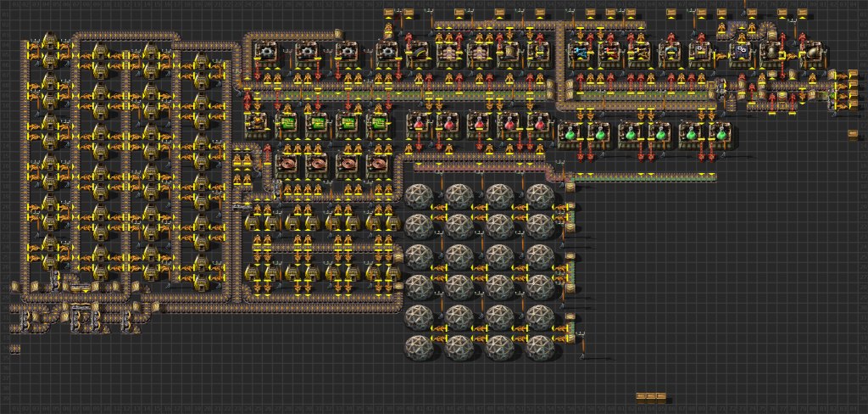
Task: Select the leftmost iron gear wheel assembler
Action: (266, 52)
